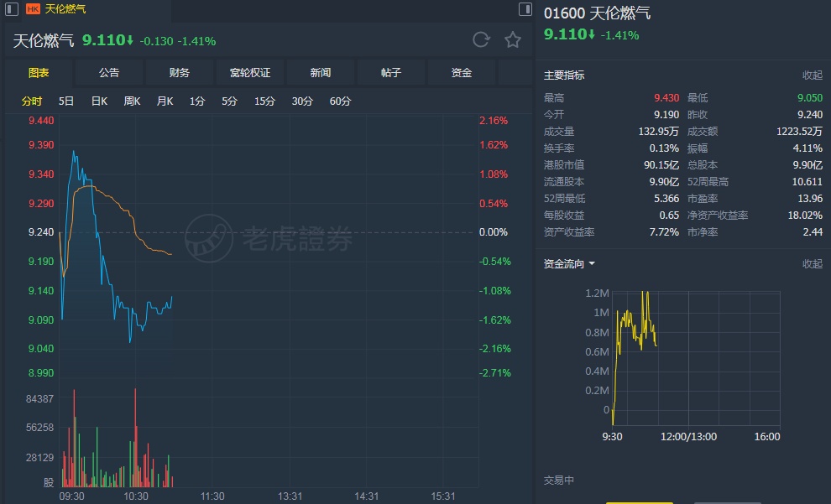The image size is (831, 504).
Task: Open the 新闻 tab
Action: (321, 73)
